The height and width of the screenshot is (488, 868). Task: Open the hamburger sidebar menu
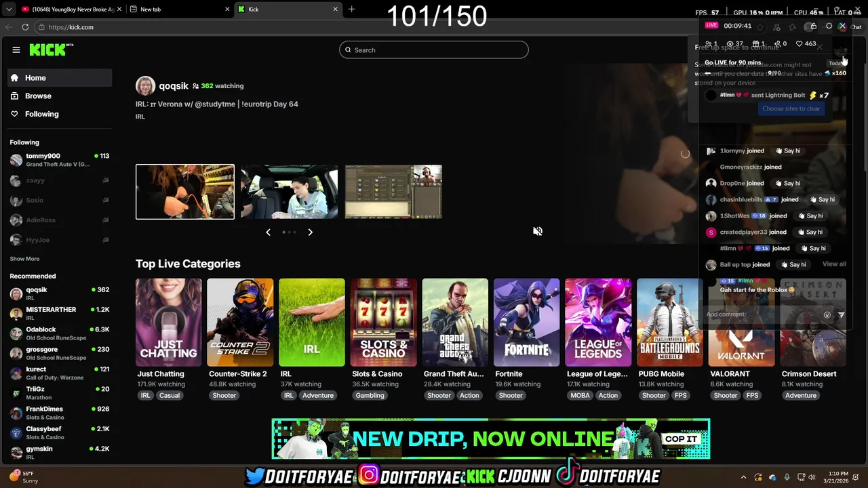pos(16,49)
